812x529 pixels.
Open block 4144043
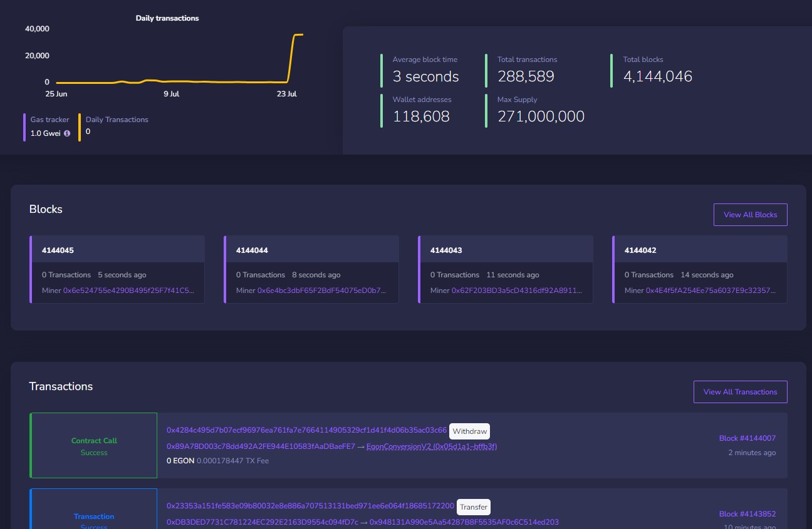coord(446,250)
